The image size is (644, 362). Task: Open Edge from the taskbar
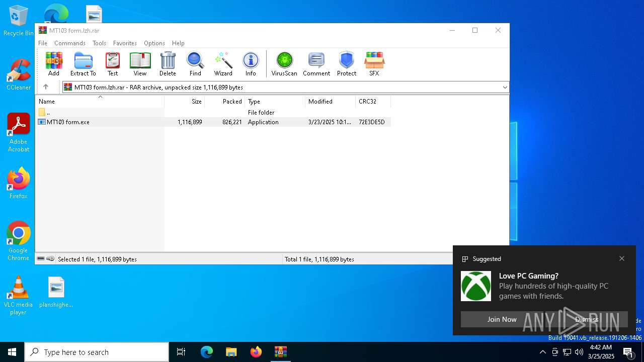click(x=207, y=352)
